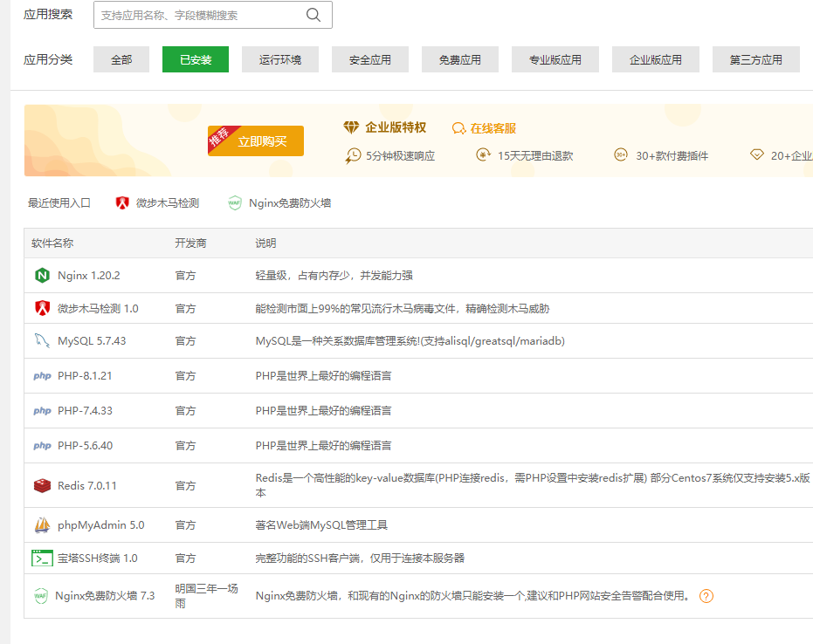This screenshot has height=644, width=813.
Task: Click the phpMyAdmin sailboat icon
Action: (41, 524)
